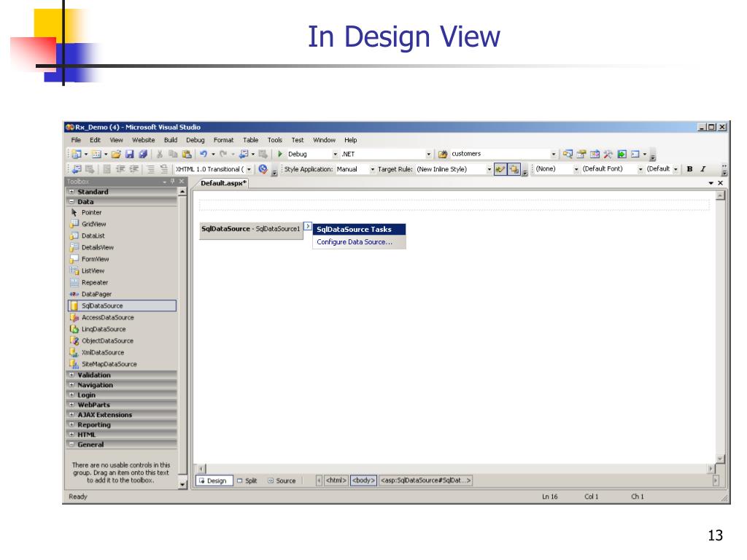The image size is (747, 560).
Task: Open the Tools menu
Action: 275,140
